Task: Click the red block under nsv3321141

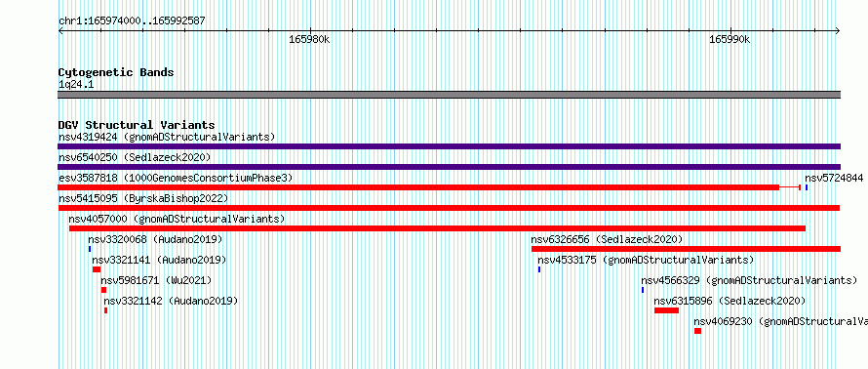Action: 97,269
